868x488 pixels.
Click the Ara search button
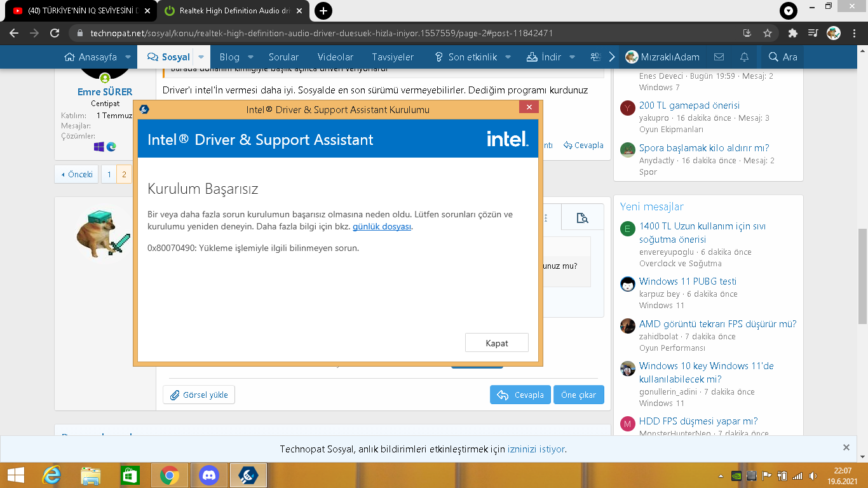click(783, 57)
